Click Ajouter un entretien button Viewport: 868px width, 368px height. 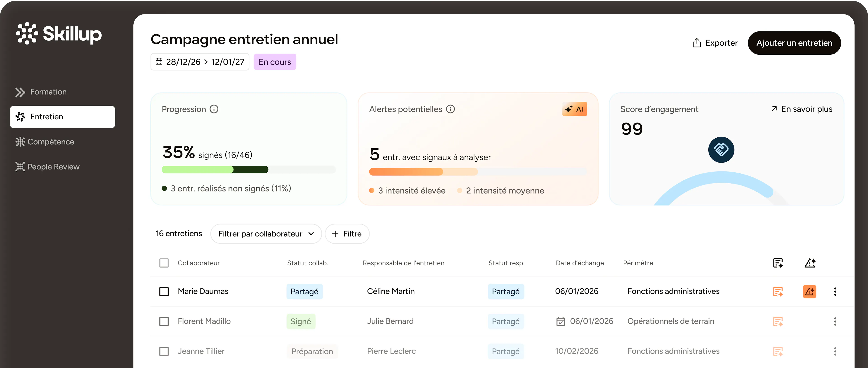[794, 43]
